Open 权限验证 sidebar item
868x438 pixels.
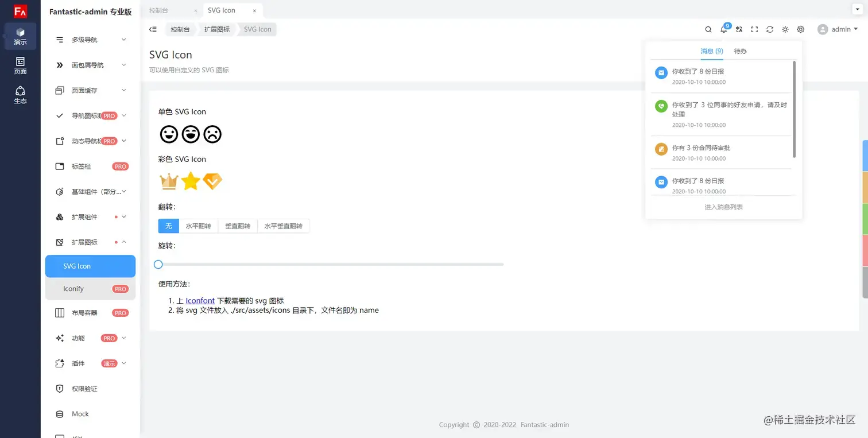coord(91,389)
